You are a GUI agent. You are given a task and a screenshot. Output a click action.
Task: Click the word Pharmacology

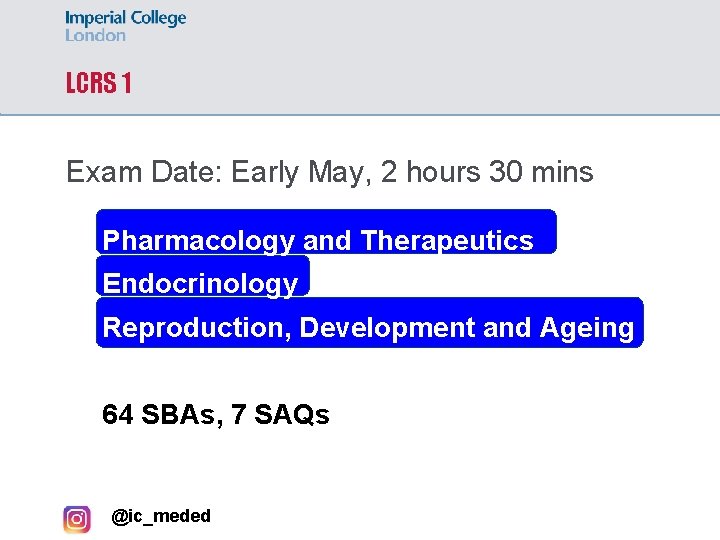click(198, 241)
